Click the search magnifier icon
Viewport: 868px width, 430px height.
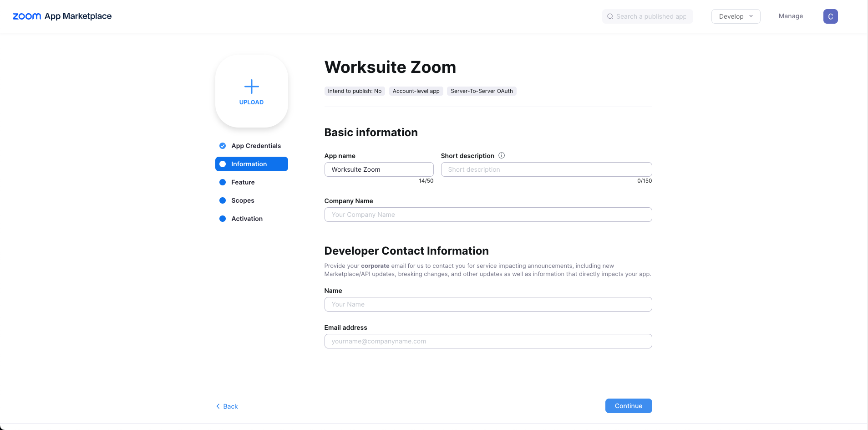click(610, 16)
